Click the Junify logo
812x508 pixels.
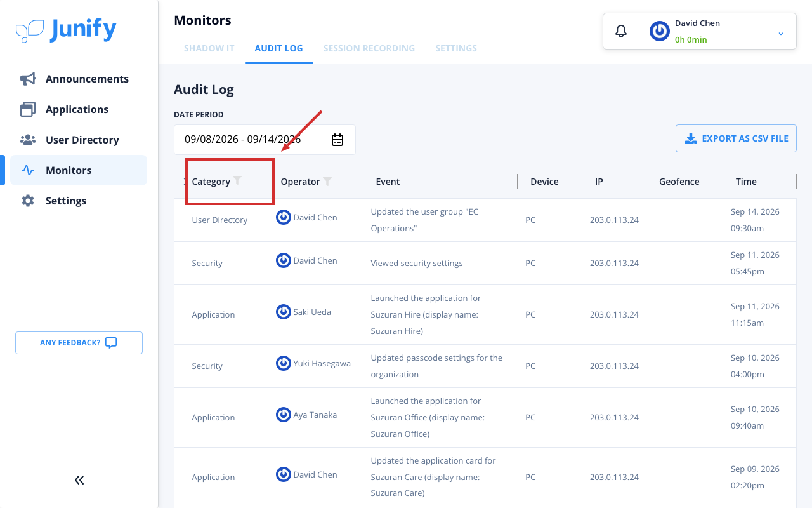click(x=66, y=30)
